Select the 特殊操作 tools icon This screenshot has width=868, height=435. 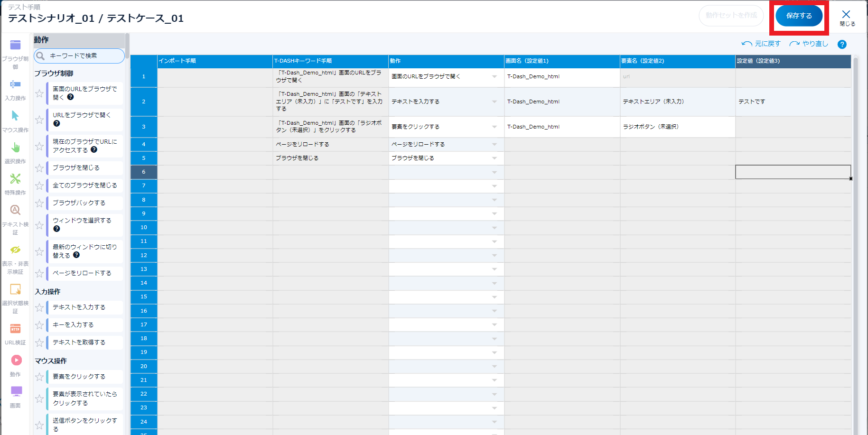point(15,179)
